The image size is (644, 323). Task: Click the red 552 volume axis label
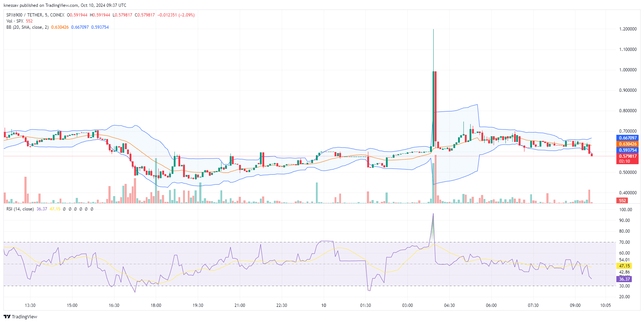622,201
